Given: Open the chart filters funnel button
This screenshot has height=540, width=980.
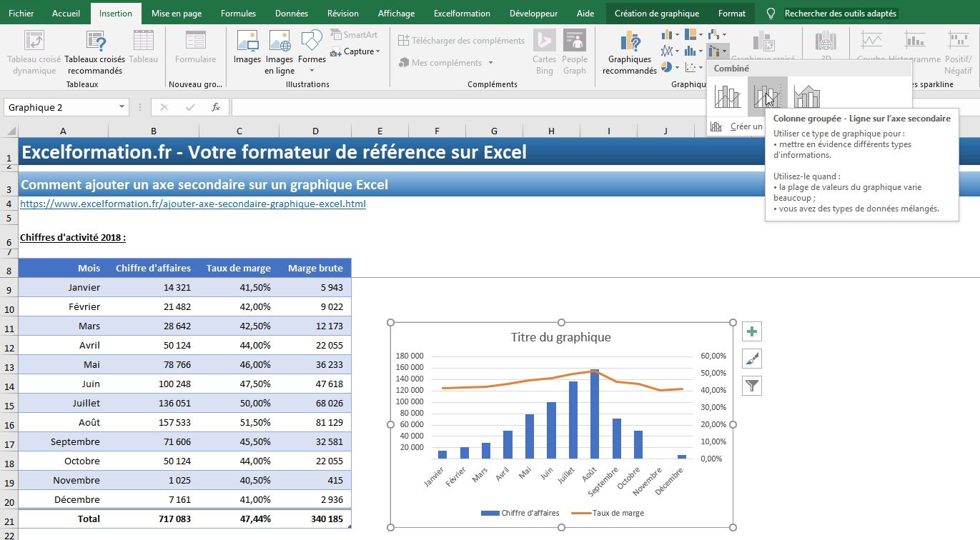Looking at the screenshot, I should click(x=752, y=386).
